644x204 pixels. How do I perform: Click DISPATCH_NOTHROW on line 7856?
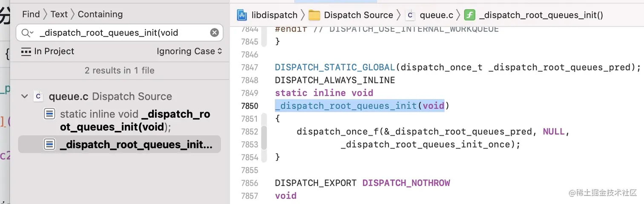[406, 183]
